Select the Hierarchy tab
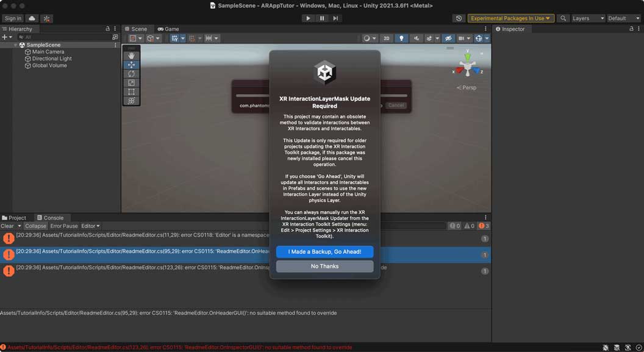 pos(17,29)
